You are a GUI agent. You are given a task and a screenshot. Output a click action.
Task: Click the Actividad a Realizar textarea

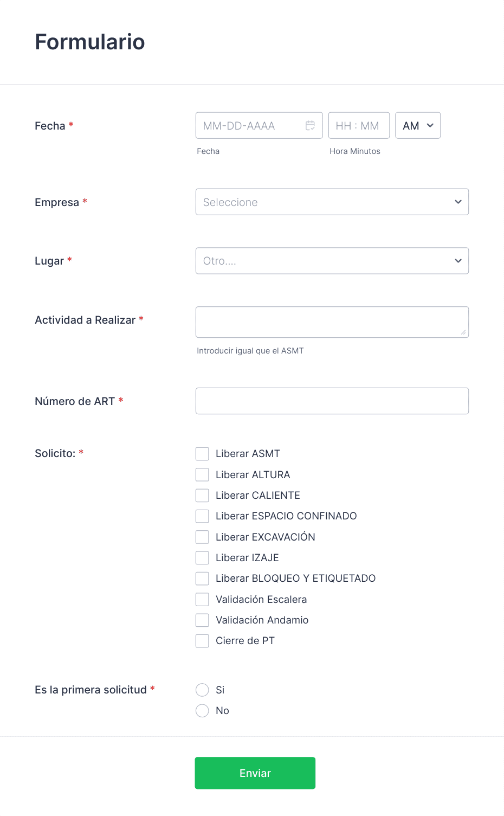332,322
